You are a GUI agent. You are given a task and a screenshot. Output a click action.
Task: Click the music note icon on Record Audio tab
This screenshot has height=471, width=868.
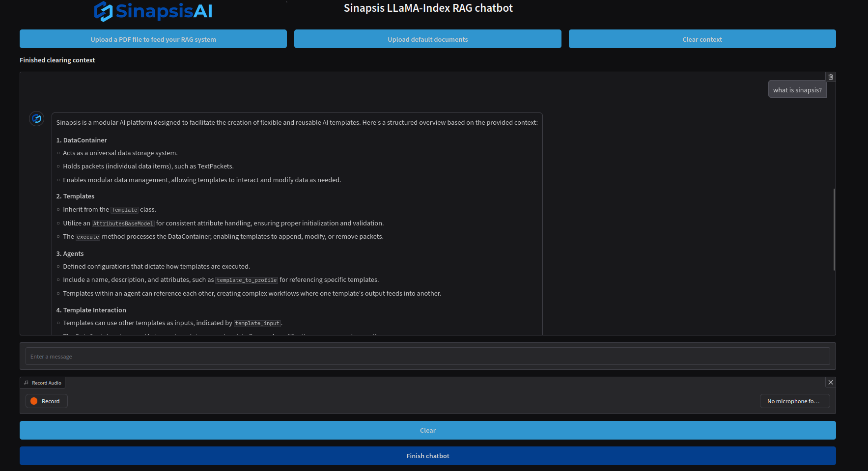coord(26,382)
